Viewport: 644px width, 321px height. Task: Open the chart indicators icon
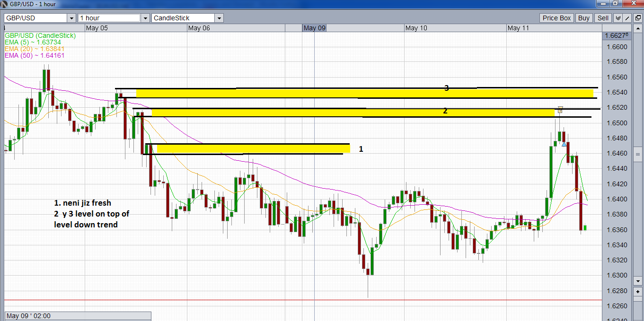coord(618,18)
